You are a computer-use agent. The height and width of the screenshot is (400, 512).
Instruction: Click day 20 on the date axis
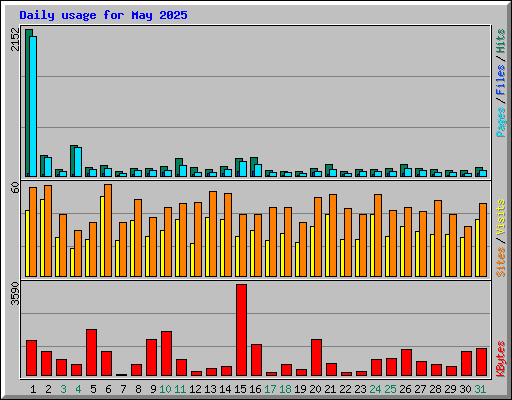tap(315, 389)
